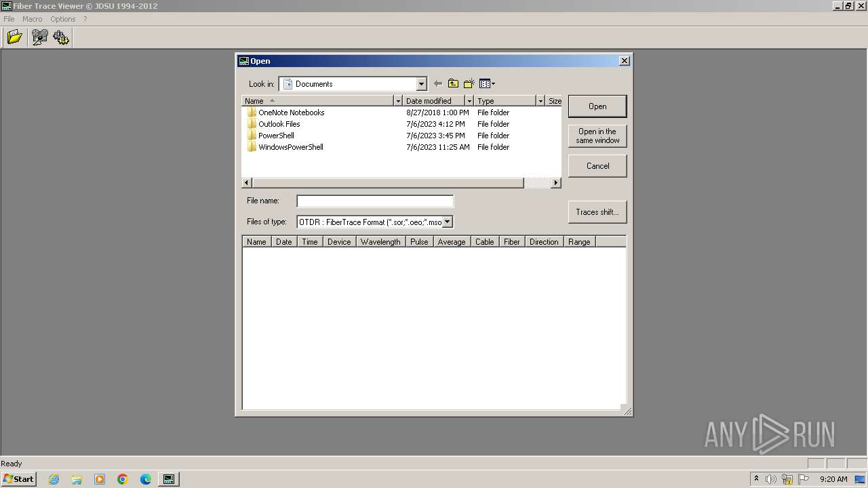Click the '8/27/2018 1:00 PM' date cell
This screenshot has width=868, height=488.
(x=437, y=113)
